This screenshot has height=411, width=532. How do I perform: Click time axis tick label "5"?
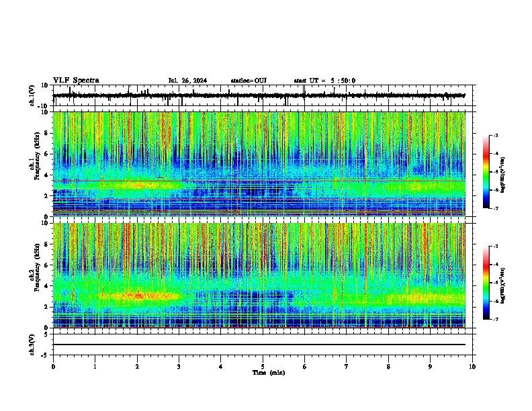pyautogui.click(x=263, y=367)
